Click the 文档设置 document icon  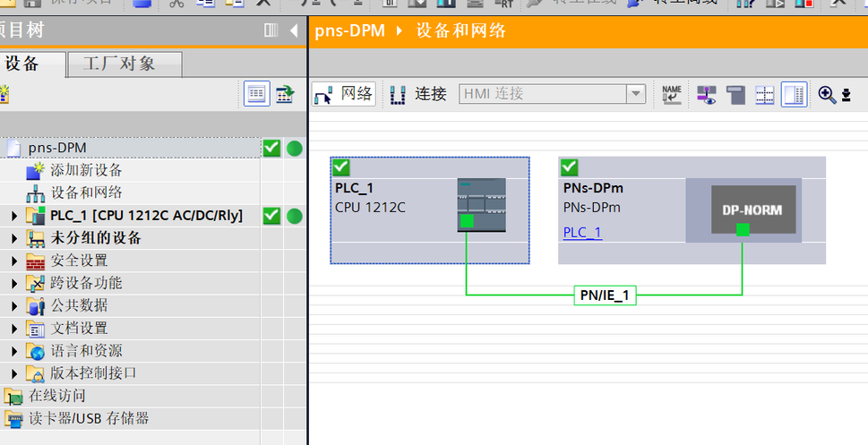coord(36,329)
